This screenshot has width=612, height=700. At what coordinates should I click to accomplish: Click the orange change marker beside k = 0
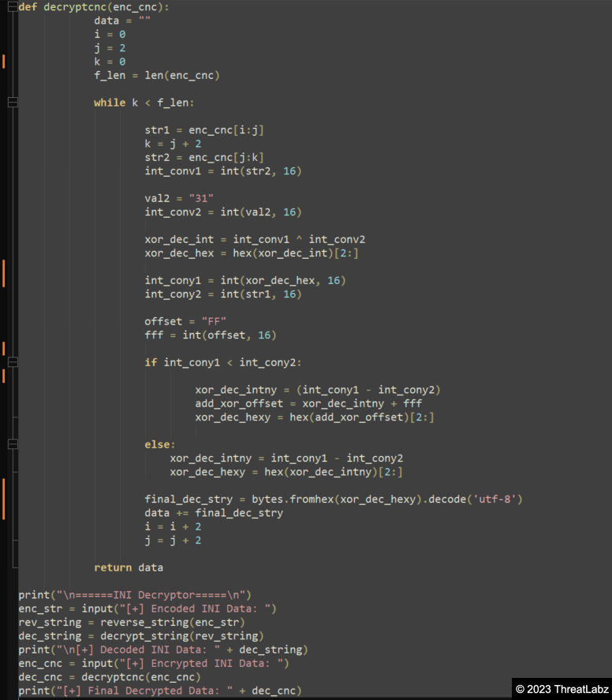[3, 62]
